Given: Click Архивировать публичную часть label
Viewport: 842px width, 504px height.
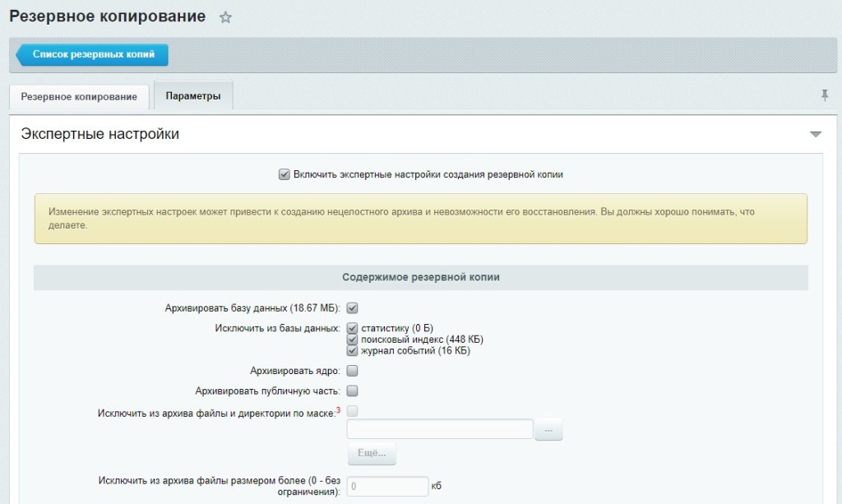Looking at the screenshot, I should click(x=267, y=391).
